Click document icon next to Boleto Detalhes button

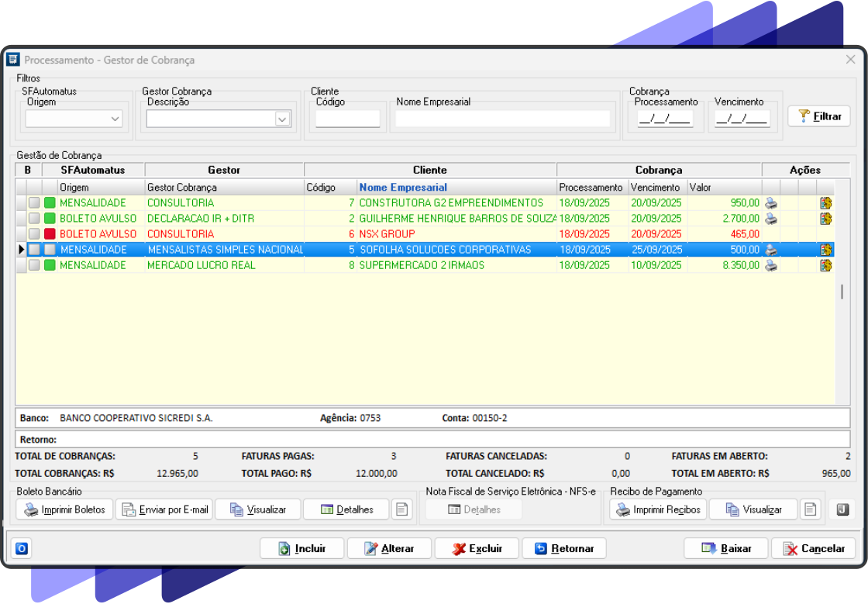(401, 509)
